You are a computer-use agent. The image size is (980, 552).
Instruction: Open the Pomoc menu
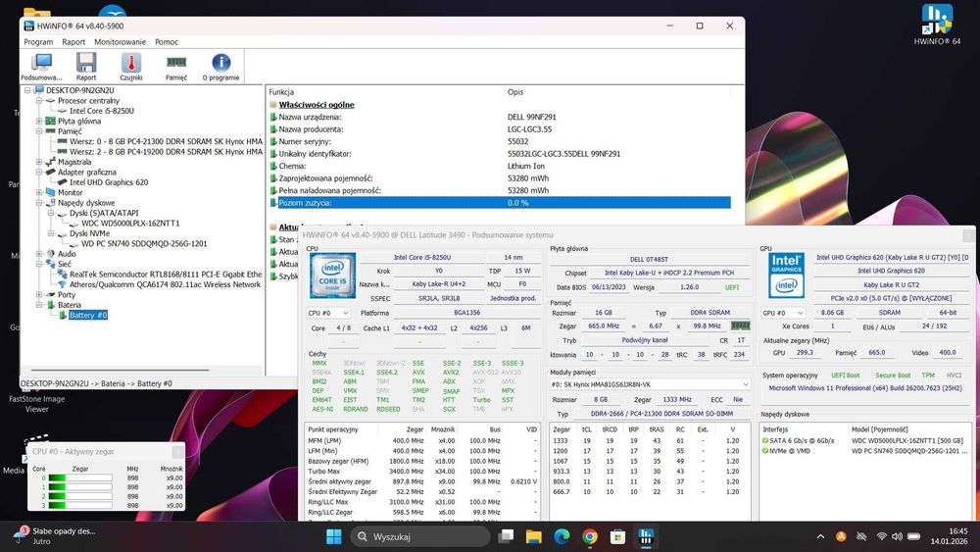click(x=167, y=42)
